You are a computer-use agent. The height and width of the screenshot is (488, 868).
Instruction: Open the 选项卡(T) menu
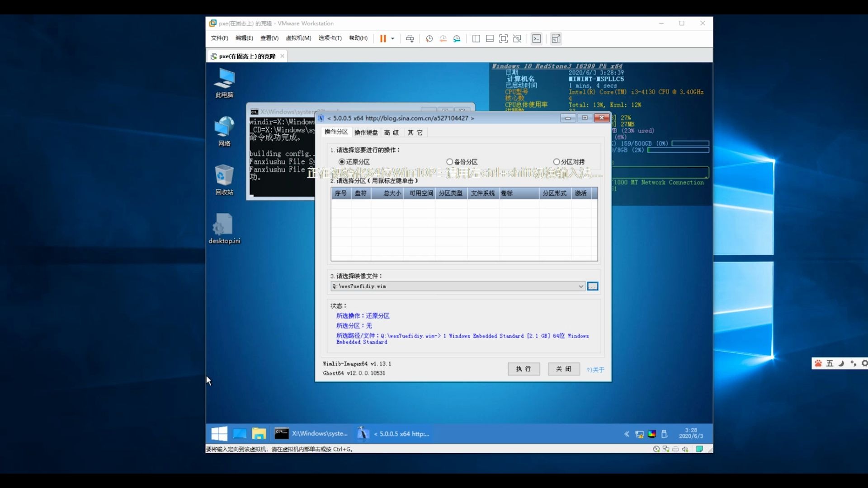pos(330,38)
